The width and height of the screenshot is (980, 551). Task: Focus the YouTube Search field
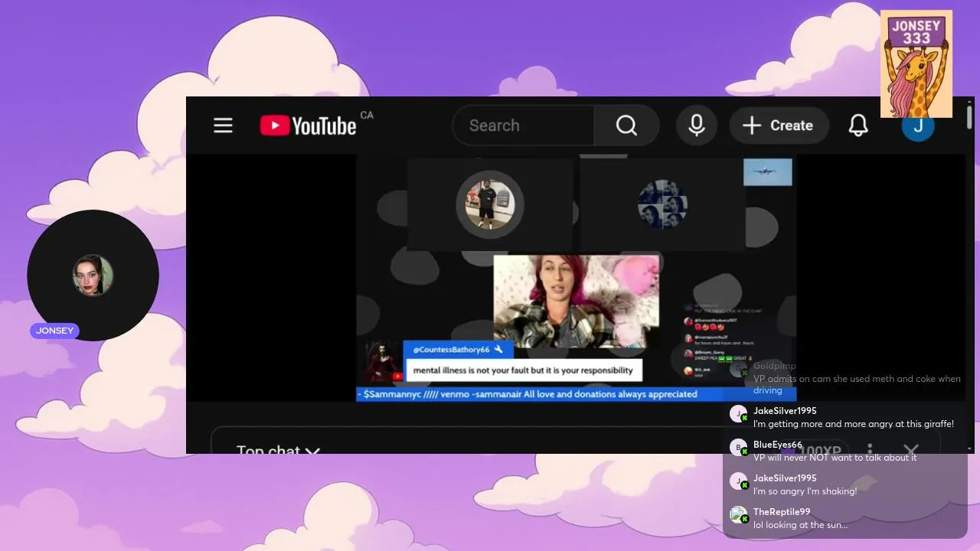click(x=523, y=126)
